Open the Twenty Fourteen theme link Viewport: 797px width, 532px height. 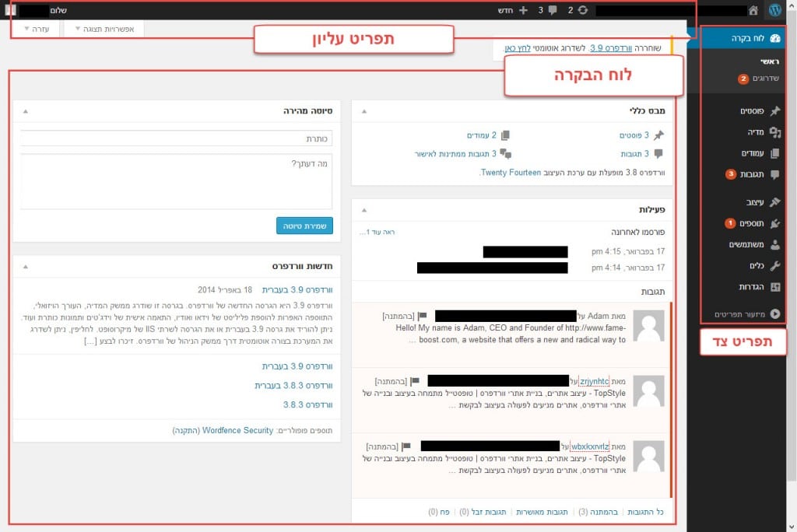[x=511, y=172]
